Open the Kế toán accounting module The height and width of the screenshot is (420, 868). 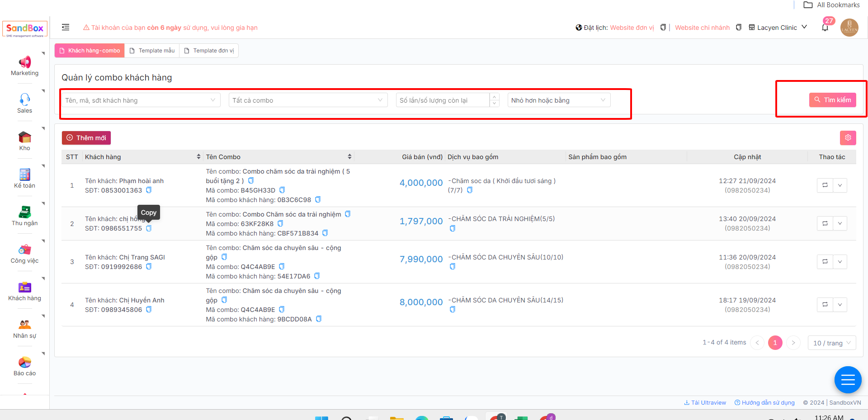point(24,178)
